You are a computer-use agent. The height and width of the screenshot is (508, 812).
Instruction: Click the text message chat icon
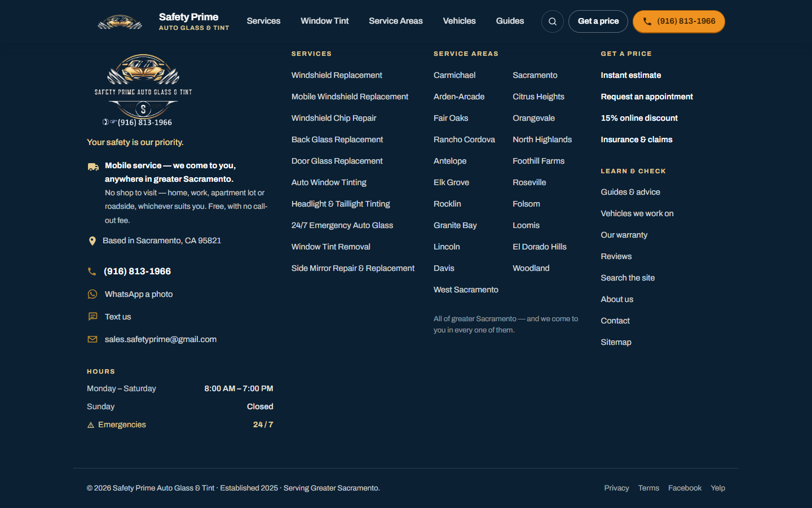(93, 317)
